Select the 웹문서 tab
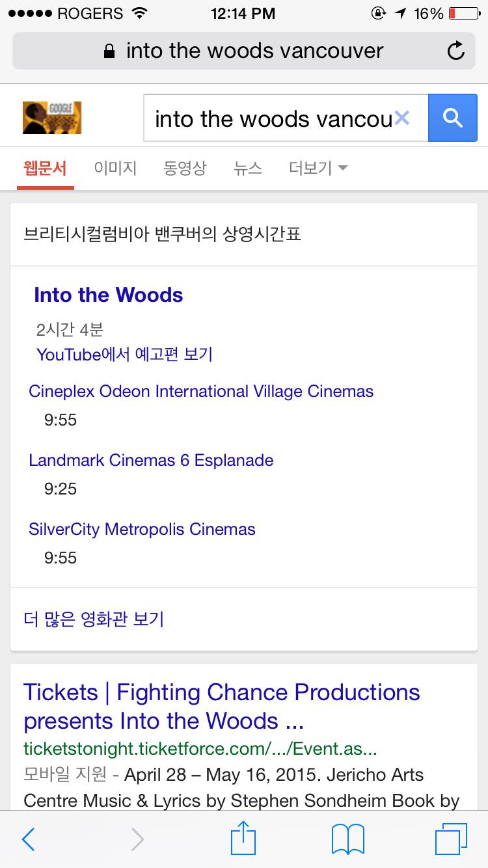 [x=45, y=169]
